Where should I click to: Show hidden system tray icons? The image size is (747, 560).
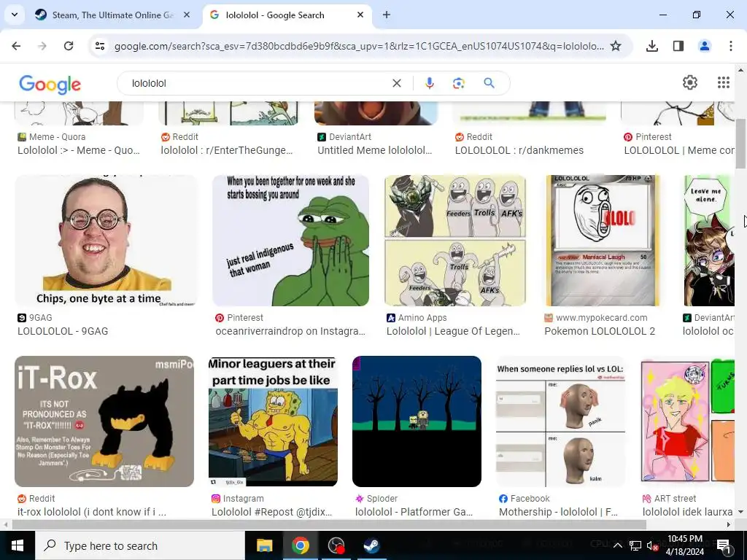[x=617, y=545]
